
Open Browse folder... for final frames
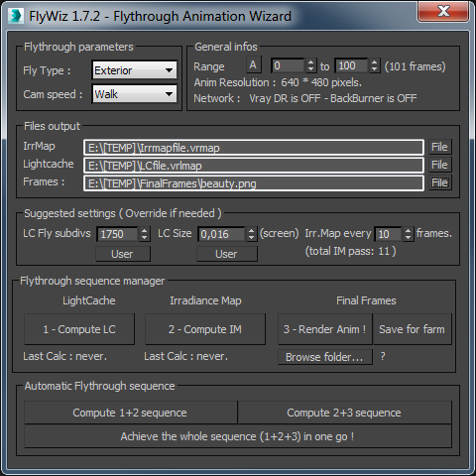325,357
